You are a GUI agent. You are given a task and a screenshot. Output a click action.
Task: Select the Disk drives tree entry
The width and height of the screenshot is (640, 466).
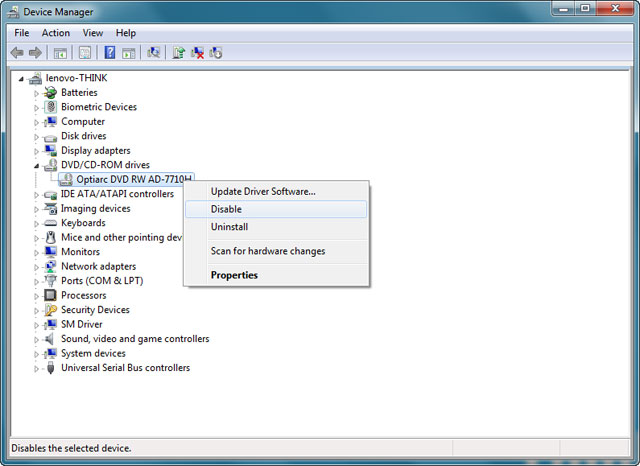click(84, 136)
